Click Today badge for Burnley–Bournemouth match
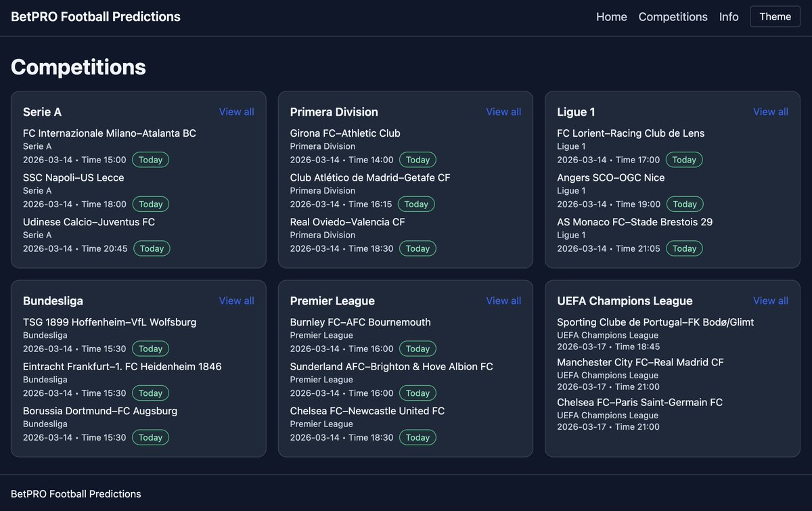Viewport: 812px width, 511px height. [418, 349]
